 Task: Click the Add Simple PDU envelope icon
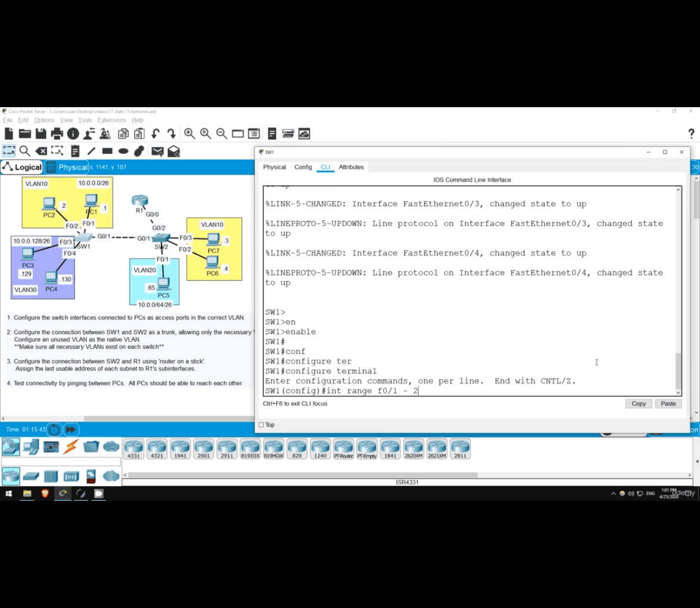[x=157, y=151]
